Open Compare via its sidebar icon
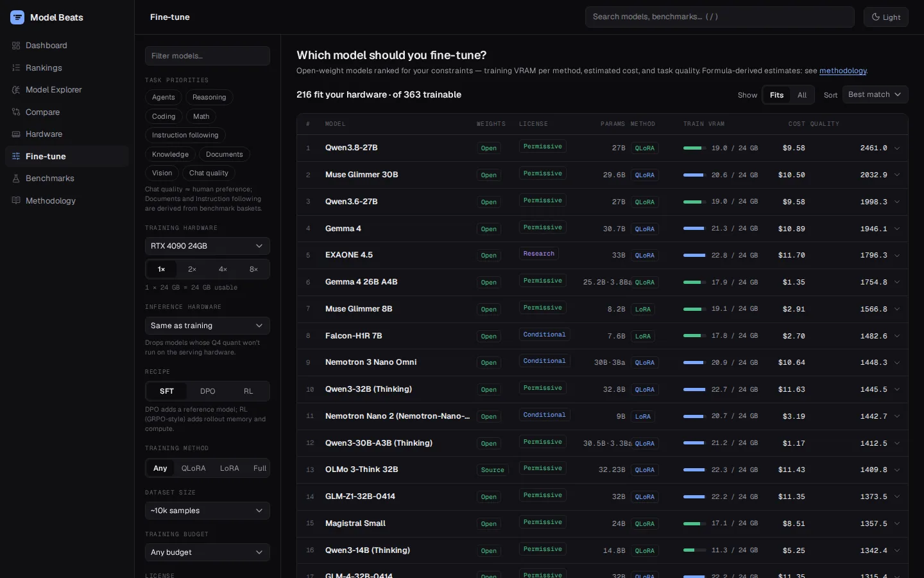Viewport: 924px width, 578px height. coord(16,112)
